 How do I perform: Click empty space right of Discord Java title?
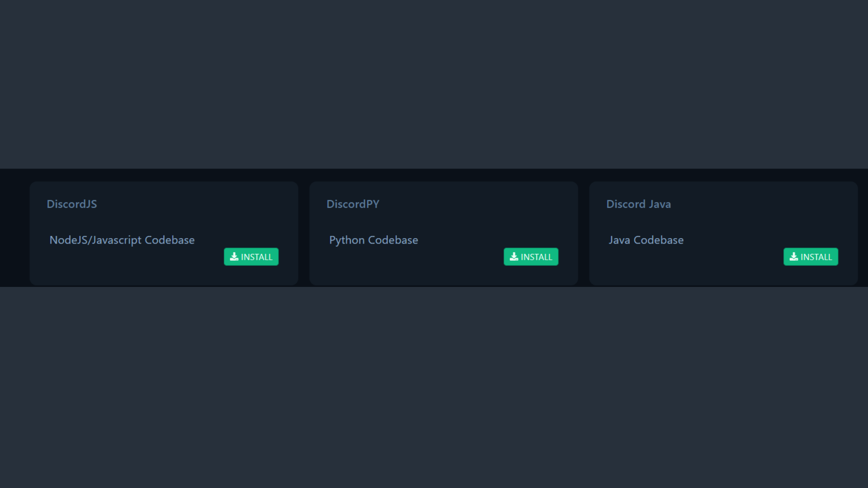[759, 204]
